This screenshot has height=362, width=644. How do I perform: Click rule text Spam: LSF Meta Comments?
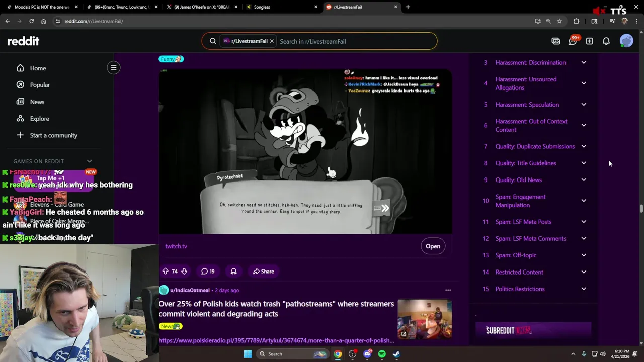(530, 239)
